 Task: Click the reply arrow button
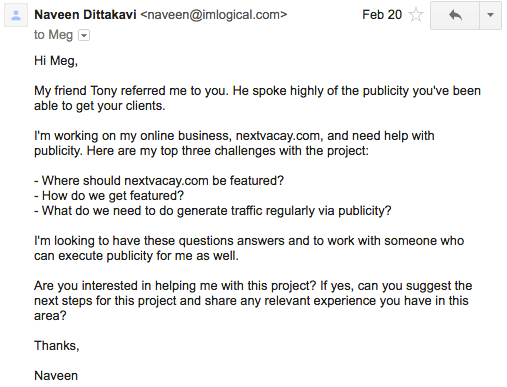[455, 15]
